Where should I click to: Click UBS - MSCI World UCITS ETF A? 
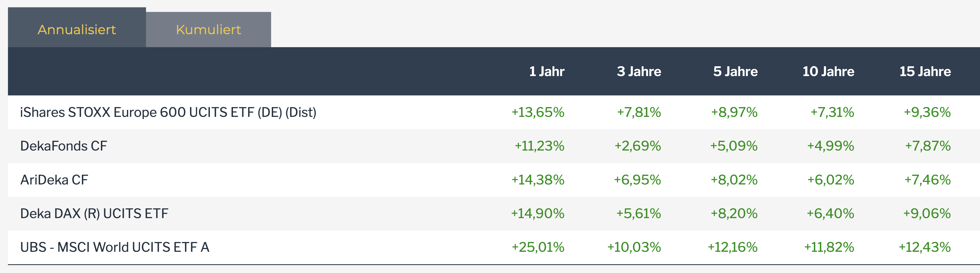(x=114, y=247)
